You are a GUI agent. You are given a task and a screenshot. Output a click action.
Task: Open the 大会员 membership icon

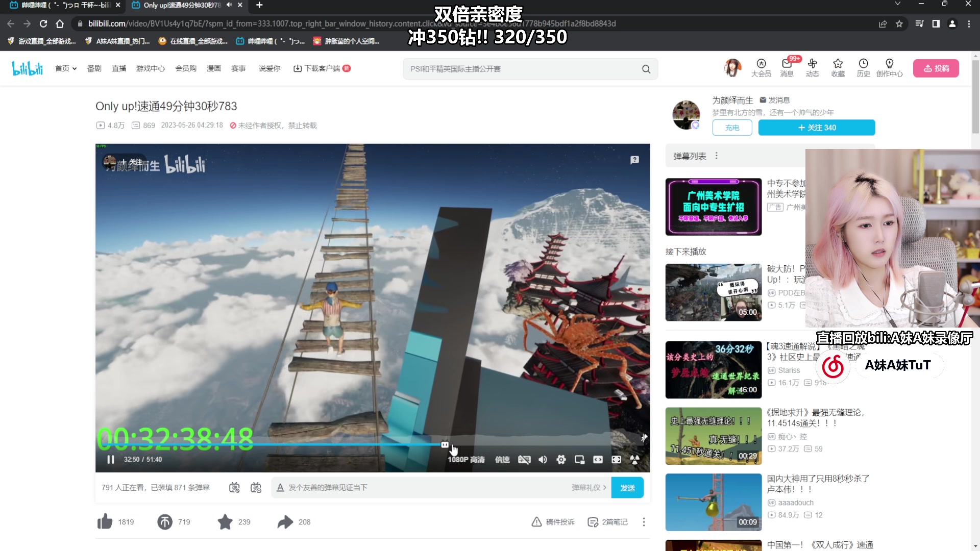coord(761,68)
